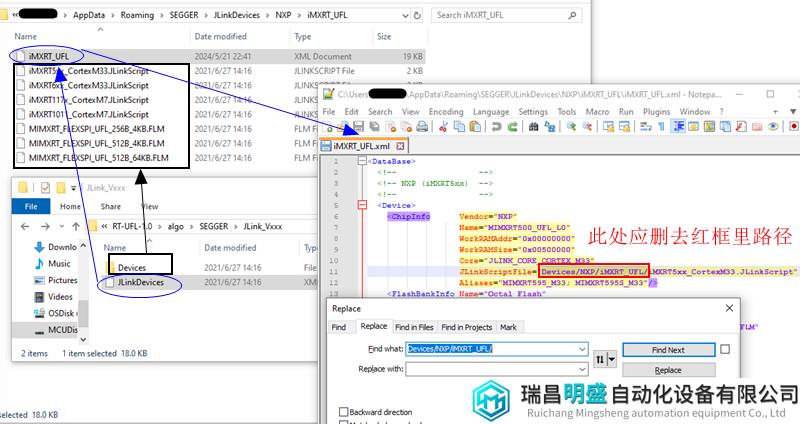Toggle Show All Characters pilcrow icon

pyautogui.click(x=662, y=126)
